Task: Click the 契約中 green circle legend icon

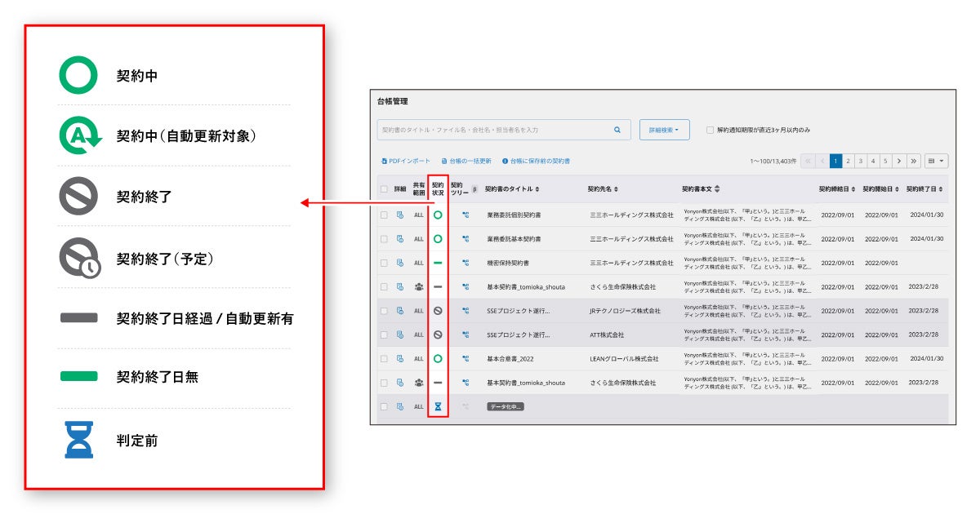Action: [78, 75]
